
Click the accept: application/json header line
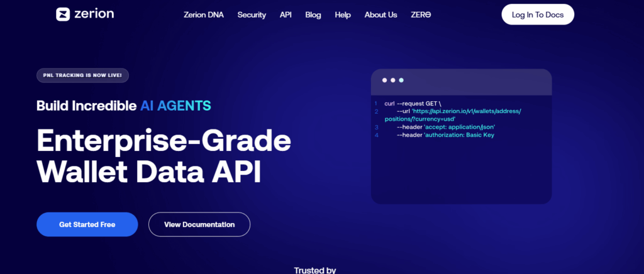tap(446, 127)
